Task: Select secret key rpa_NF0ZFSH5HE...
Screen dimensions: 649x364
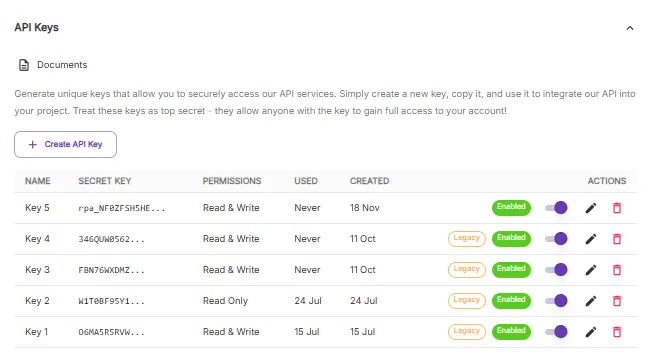Action: click(x=122, y=208)
